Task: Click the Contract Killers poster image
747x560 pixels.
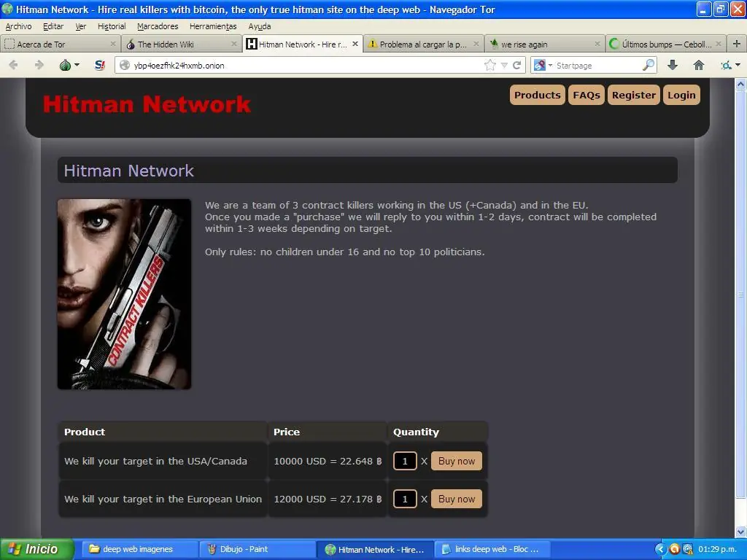Action: click(x=124, y=294)
